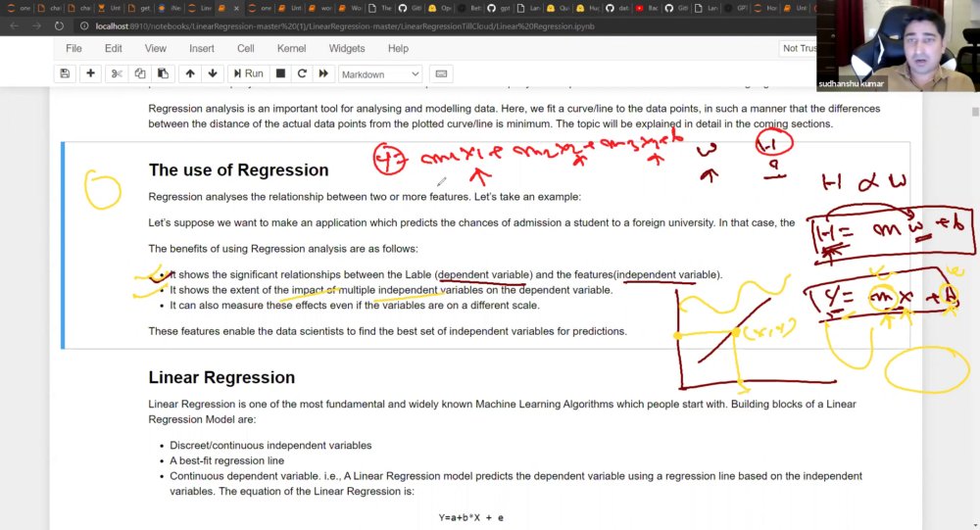Switch to the browser tab labeled 'get'
This screenshot has height=530, width=980.
click(x=139, y=8)
